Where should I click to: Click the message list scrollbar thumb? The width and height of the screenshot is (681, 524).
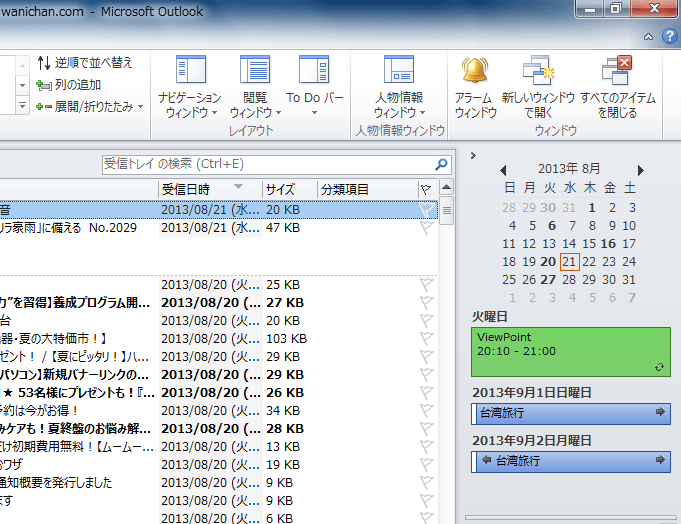(x=446, y=211)
